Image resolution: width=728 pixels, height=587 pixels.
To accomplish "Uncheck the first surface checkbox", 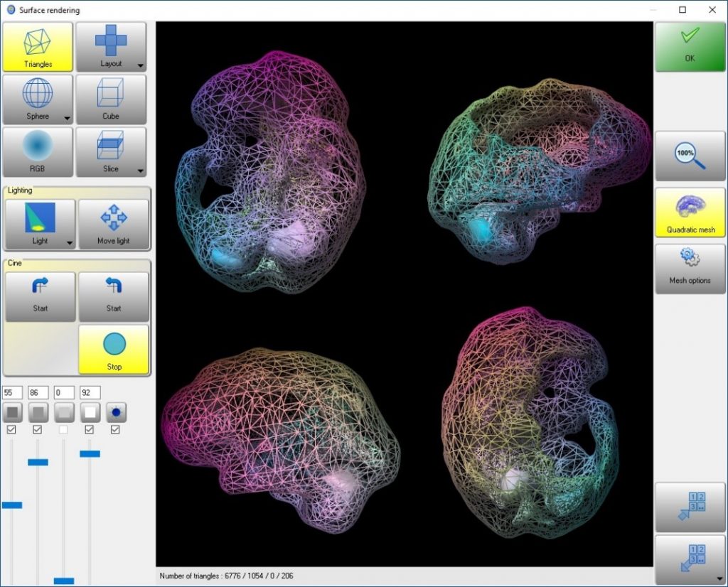I will [x=12, y=429].
